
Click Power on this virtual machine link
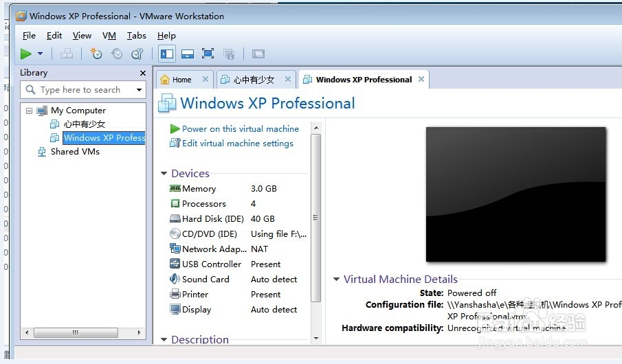(241, 129)
